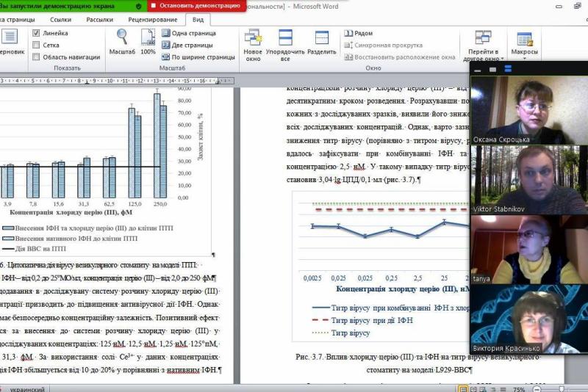Click Упорядочить все windows

click(285, 45)
